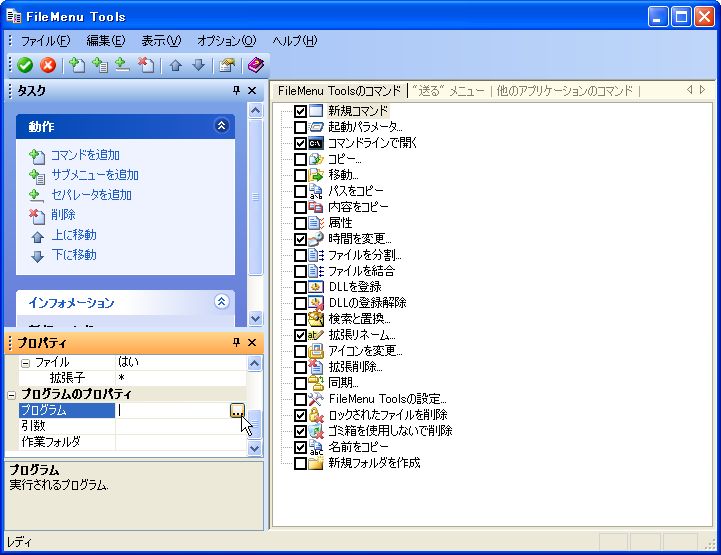
Task: Click the サブメニューを追加 link
Action: 95,175
